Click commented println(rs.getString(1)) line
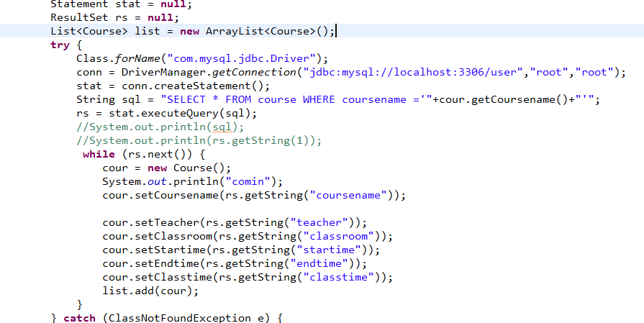 pos(199,141)
